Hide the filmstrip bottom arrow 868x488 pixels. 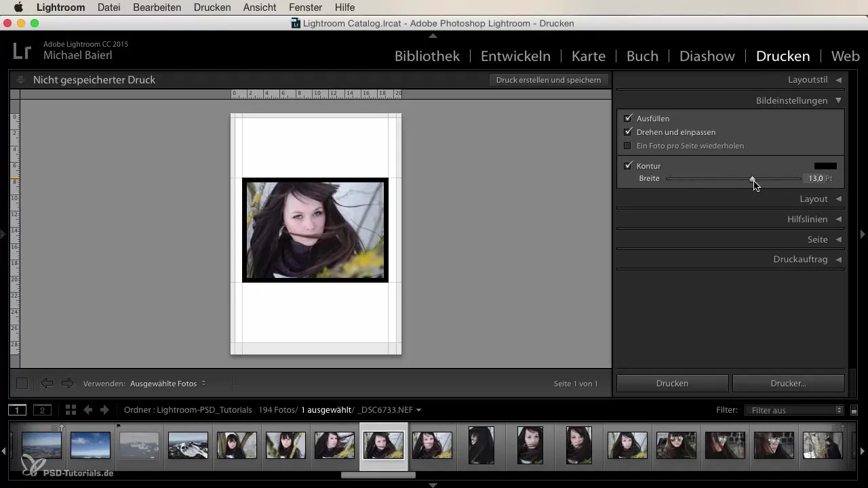(x=433, y=485)
